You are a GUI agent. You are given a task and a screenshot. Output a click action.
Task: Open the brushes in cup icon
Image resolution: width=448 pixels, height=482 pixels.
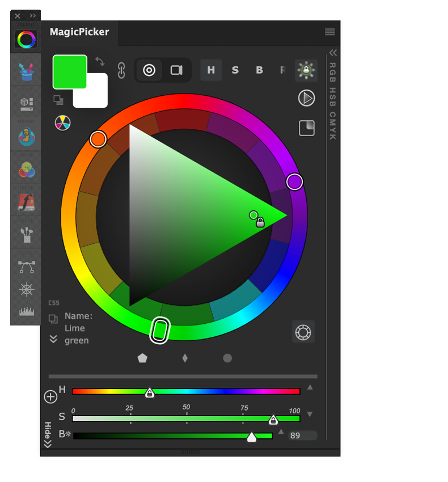point(27,235)
